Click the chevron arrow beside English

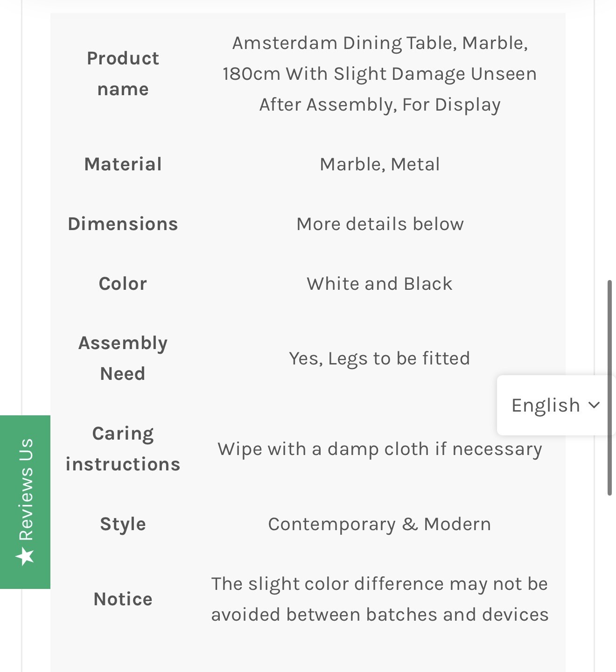pyautogui.click(x=594, y=405)
